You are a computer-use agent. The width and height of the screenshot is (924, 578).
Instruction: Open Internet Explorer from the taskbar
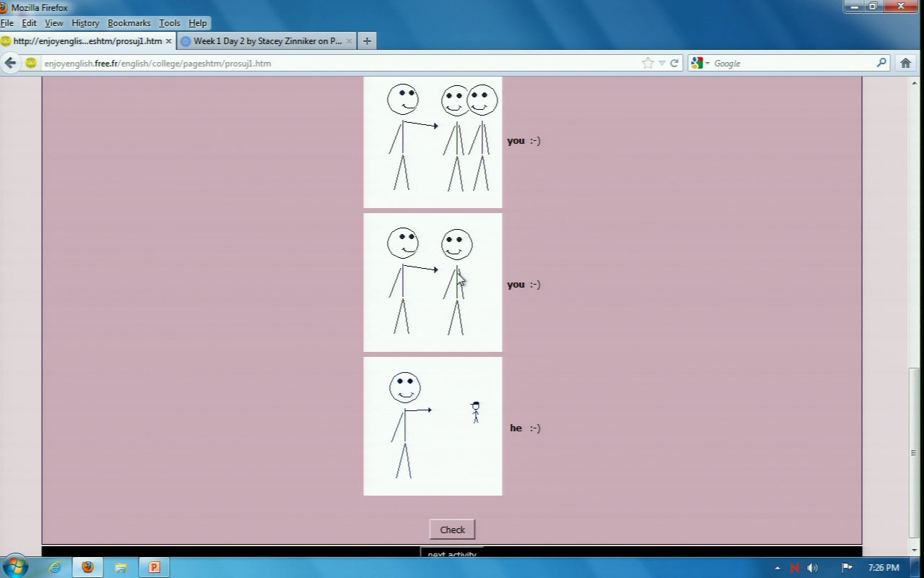[55, 567]
